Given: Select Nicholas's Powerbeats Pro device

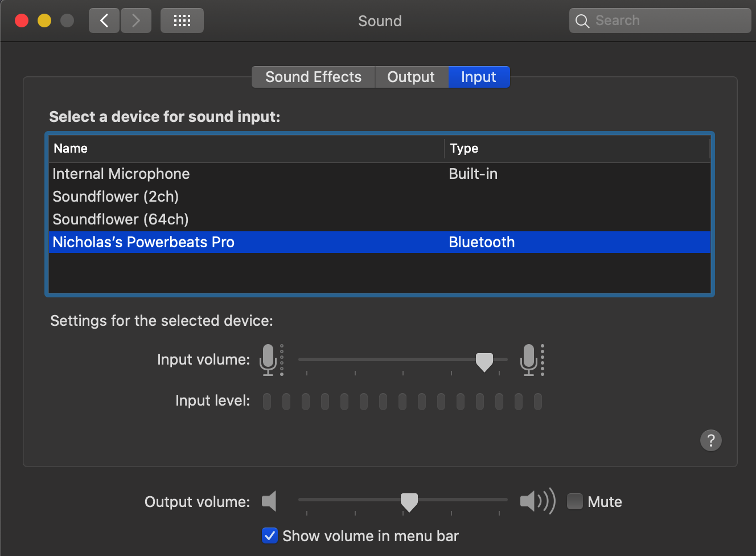Looking at the screenshot, I should (x=143, y=242).
